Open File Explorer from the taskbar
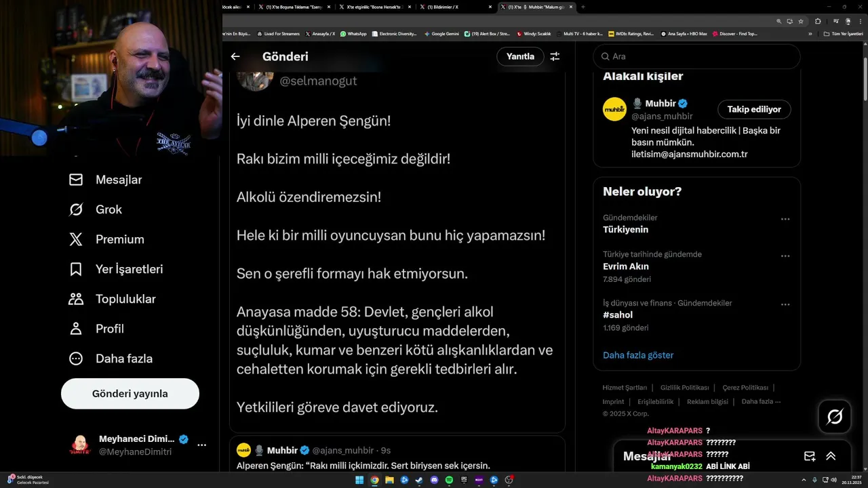Viewport: 868px width, 488px height. coord(389,480)
